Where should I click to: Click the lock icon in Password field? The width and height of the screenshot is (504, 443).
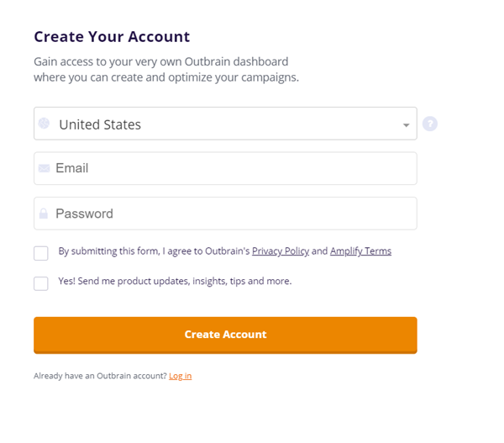click(x=44, y=214)
